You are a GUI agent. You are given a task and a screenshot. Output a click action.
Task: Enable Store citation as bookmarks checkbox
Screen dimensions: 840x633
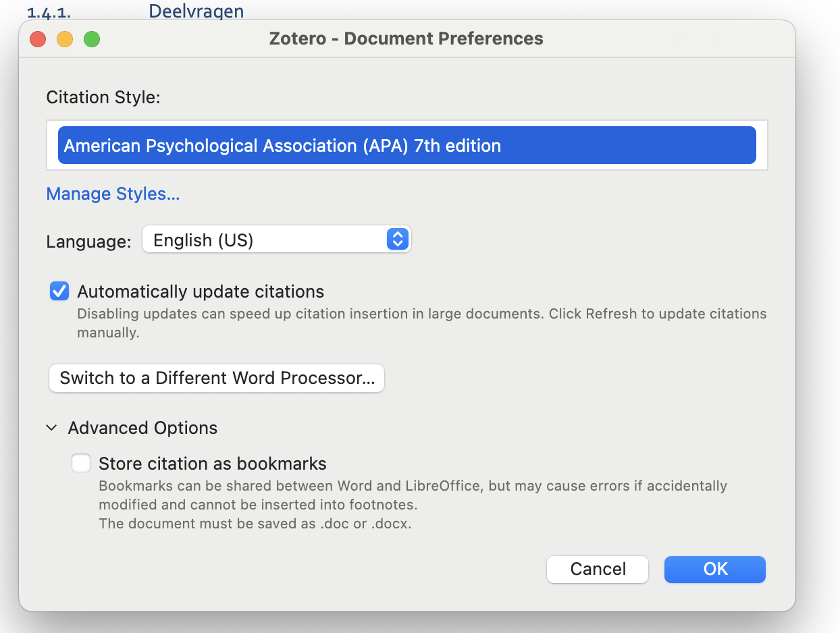(x=81, y=464)
